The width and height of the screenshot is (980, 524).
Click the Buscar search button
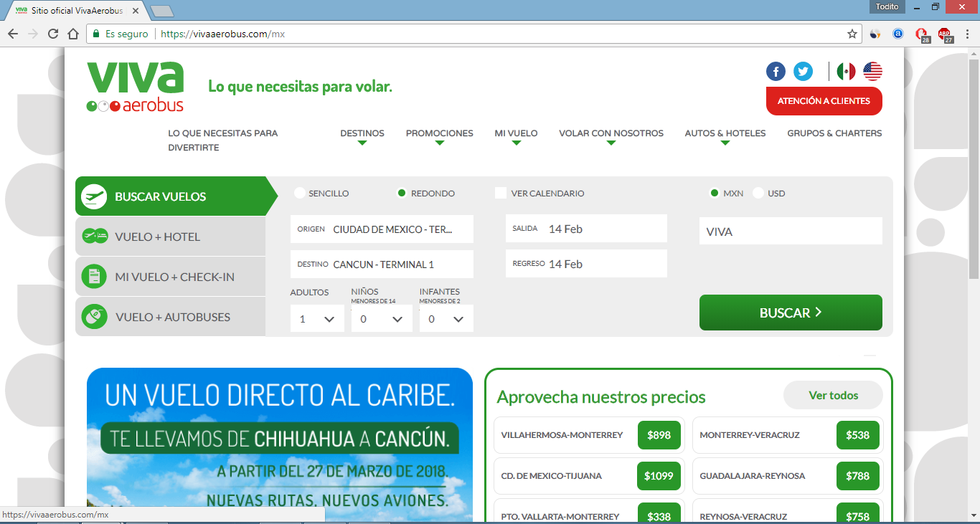click(791, 313)
